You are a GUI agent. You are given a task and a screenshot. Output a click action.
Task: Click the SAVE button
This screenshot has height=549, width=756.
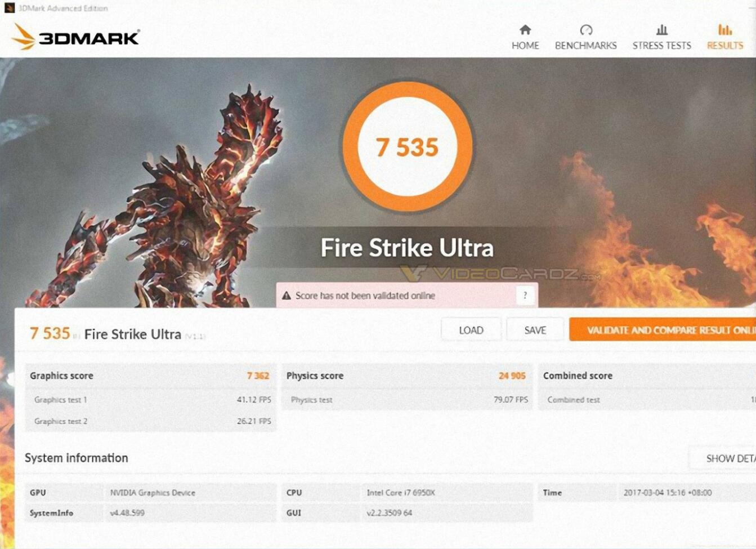535,330
